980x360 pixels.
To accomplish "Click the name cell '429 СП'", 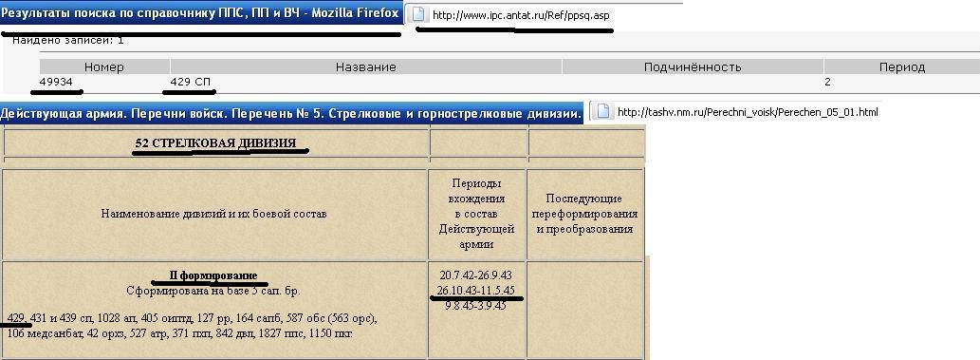I will click(x=190, y=82).
